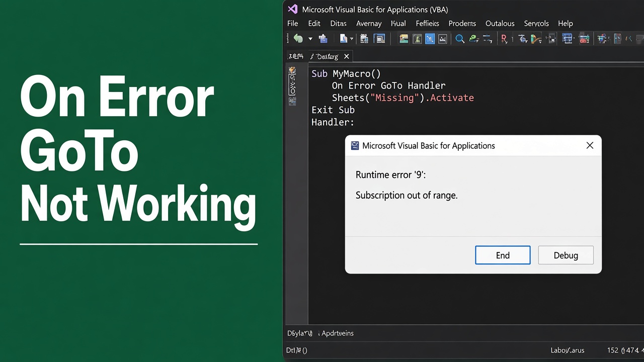Image resolution: width=644 pixels, height=362 pixels.
Task: Click the "Runtime error '9':" message text
Action: coord(391,174)
